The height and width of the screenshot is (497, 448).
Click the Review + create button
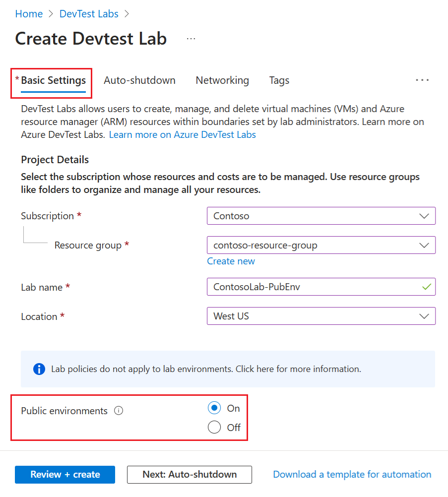pos(65,475)
